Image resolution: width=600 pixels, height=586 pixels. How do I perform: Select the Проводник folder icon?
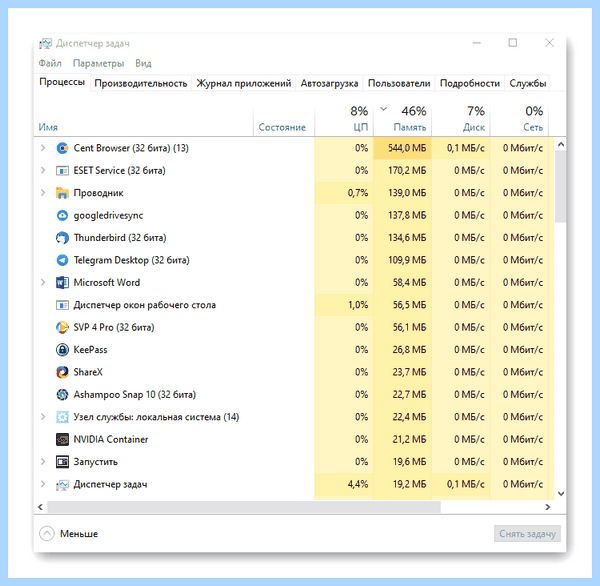62,193
